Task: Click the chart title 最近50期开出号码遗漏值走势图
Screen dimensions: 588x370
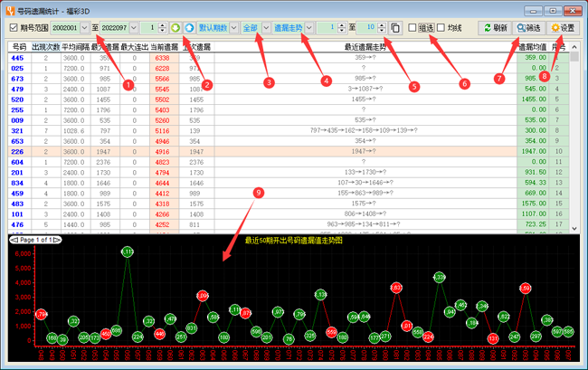Action: pos(294,241)
